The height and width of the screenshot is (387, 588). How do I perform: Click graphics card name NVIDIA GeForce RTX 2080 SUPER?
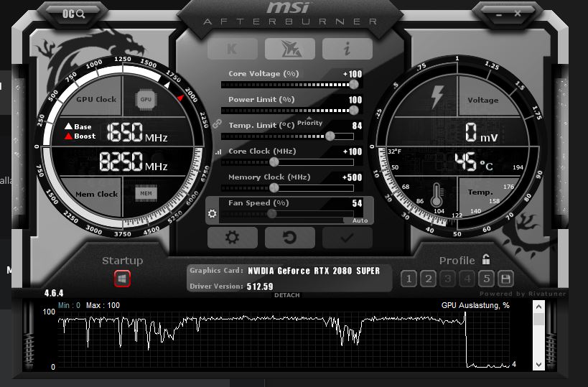314,271
